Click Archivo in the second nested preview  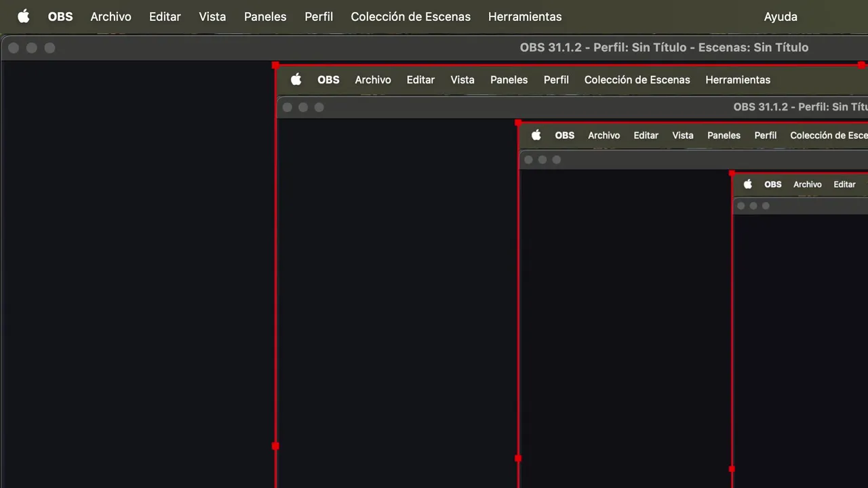coord(604,136)
